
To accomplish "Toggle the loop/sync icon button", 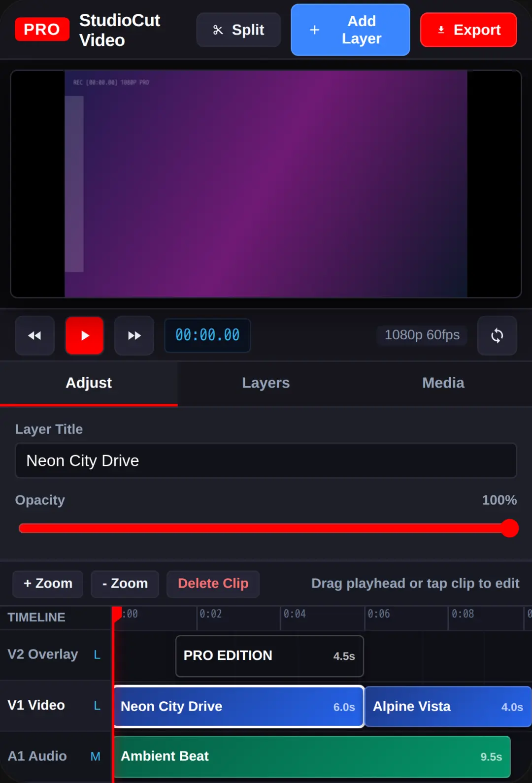I will 497,336.
